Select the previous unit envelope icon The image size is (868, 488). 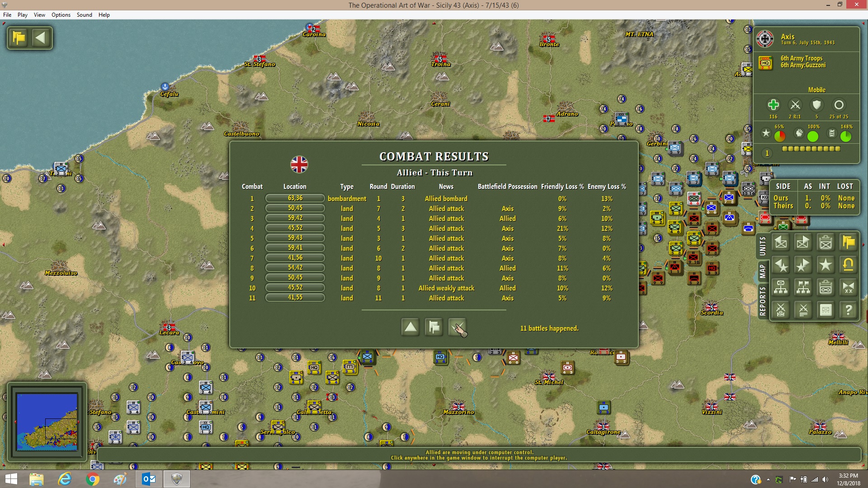pos(781,243)
